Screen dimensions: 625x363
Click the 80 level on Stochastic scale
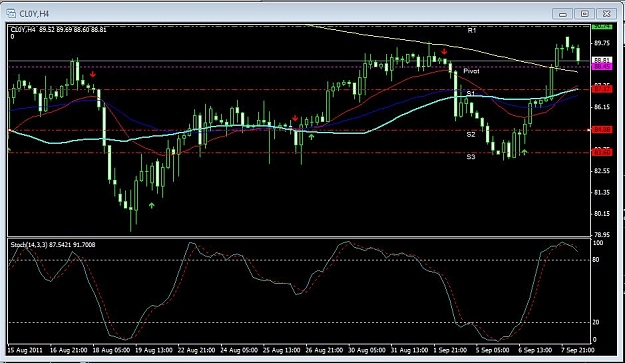pos(596,260)
